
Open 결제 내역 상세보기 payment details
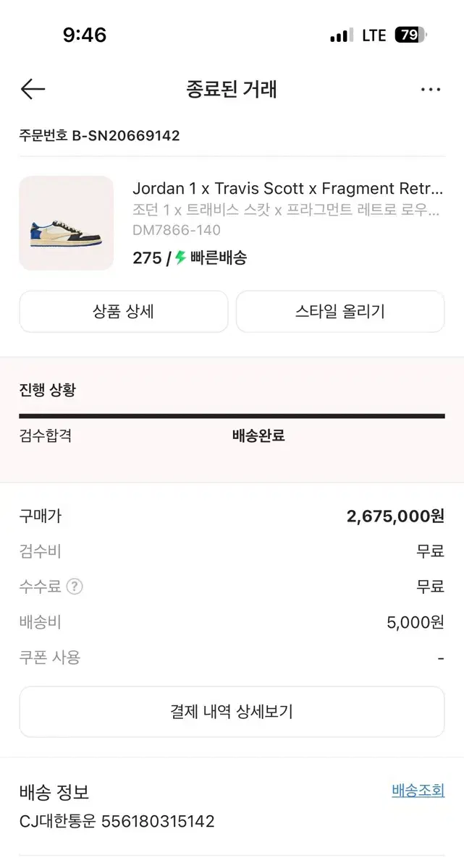pyautogui.click(x=232, y=712)
